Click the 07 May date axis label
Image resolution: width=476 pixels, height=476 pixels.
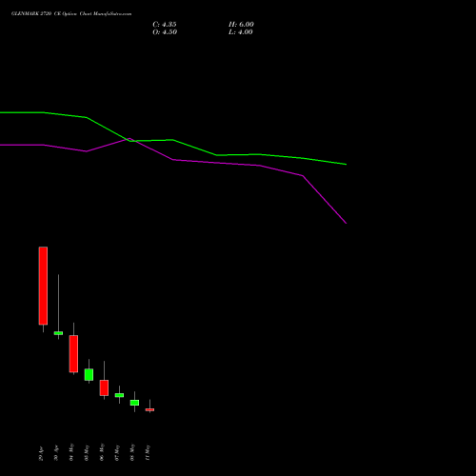coord(117,453)
